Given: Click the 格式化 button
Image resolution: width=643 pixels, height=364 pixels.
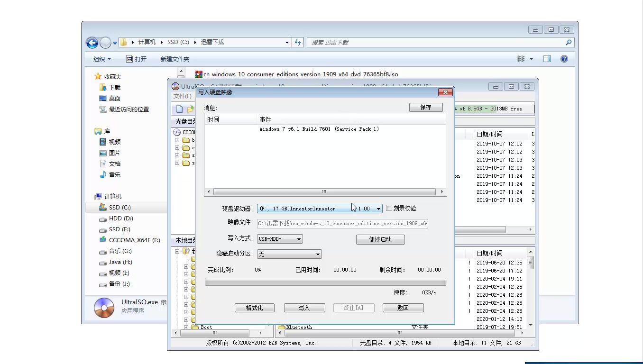Looking at the screenshot, I should click(x=255, y=308).
